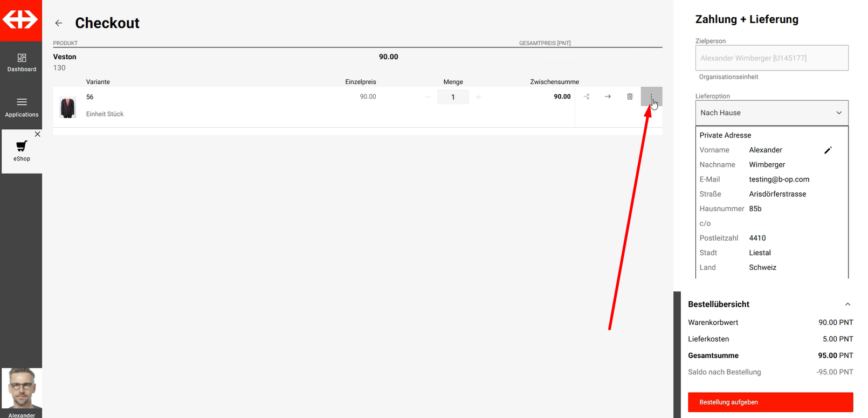Decrease quantity with the minus button

(x=428, y=97)
